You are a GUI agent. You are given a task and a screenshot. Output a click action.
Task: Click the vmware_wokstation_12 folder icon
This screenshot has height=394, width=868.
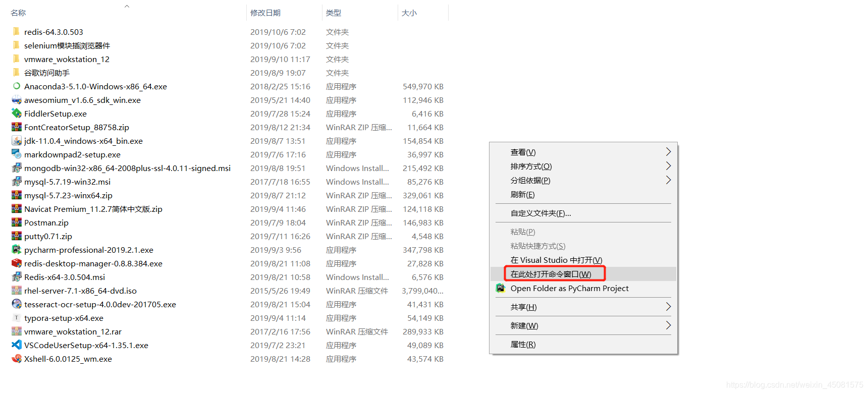(x=16, y=59)
